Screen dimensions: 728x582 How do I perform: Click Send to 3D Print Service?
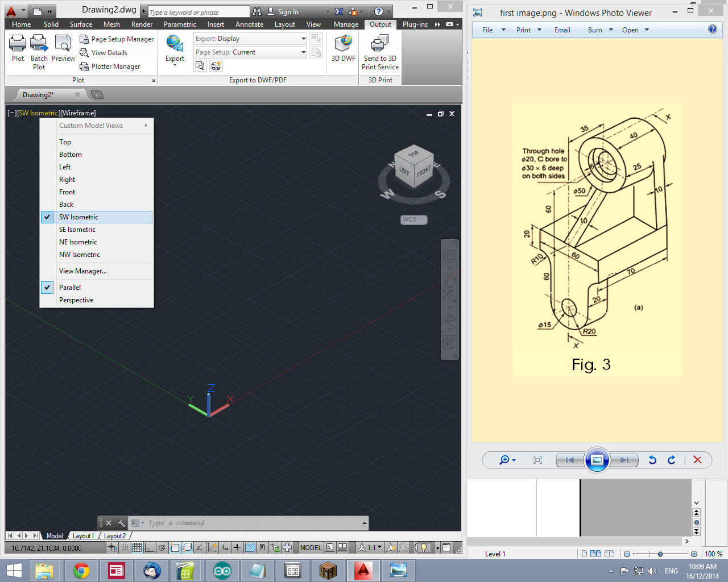click(379, 51)
